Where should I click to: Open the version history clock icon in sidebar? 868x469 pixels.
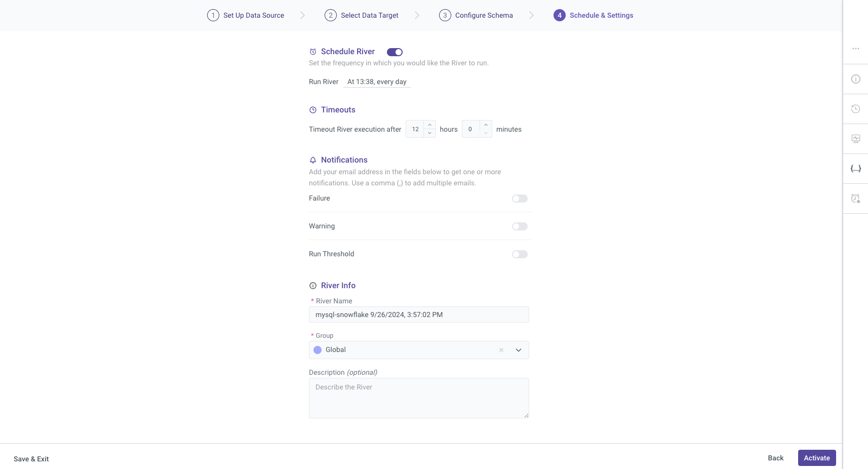[x=855, y=109]
